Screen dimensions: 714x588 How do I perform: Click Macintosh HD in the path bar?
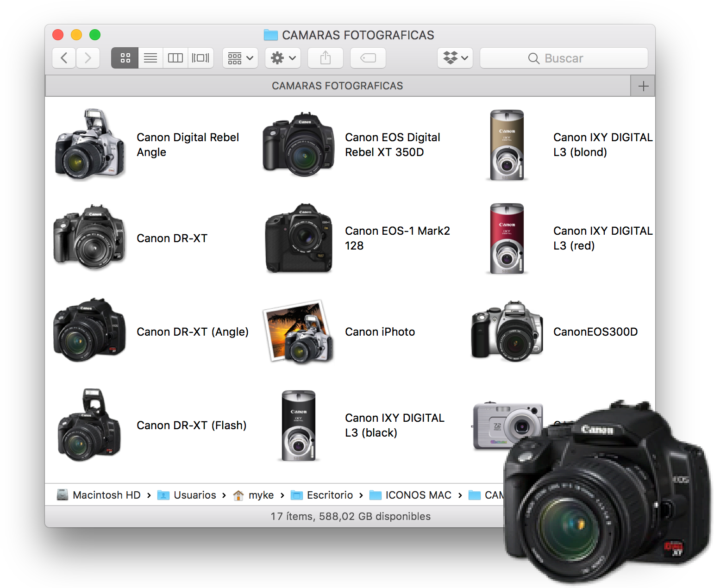click(x=99, y=495)
